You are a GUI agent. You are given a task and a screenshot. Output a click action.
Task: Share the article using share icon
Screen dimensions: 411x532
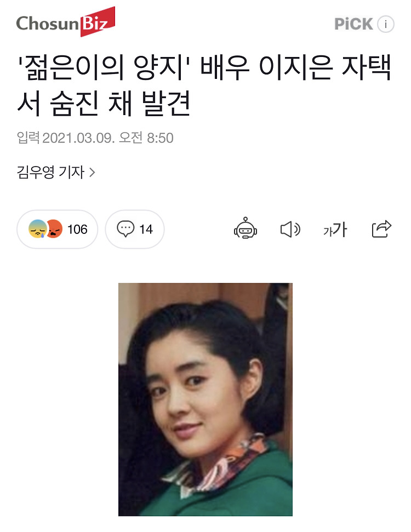point(381,229)
